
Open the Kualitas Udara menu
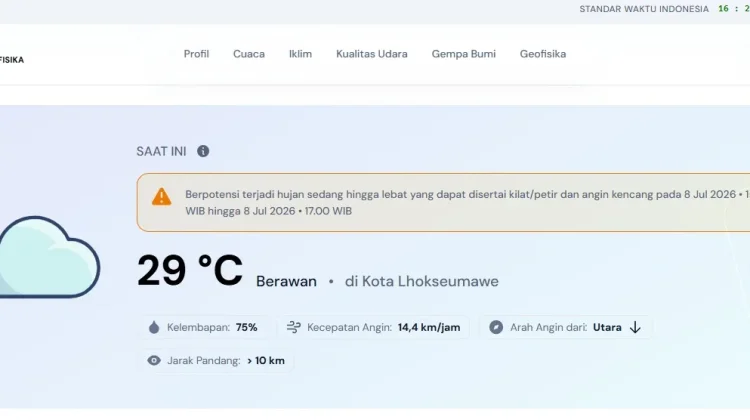(x=372, y=54)
